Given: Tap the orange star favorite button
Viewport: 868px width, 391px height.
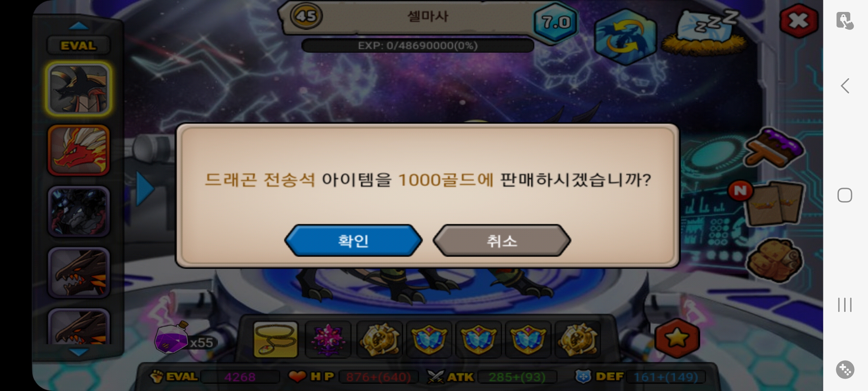Looking at the screenshot, I should tap(677, 338).
